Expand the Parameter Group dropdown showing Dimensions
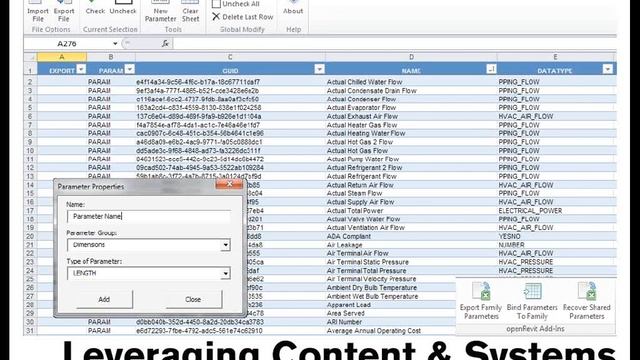Screen dimensions: 640x360 pos(225,245)
